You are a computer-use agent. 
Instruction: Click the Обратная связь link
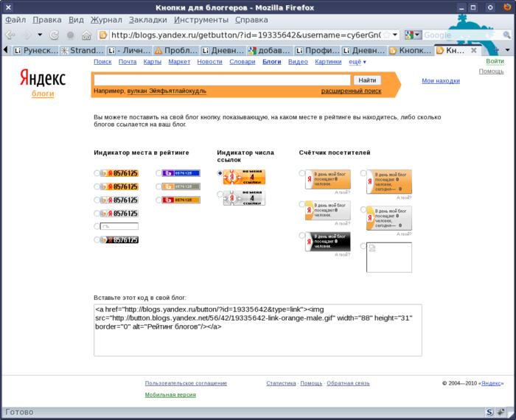[x=348, y=383]
